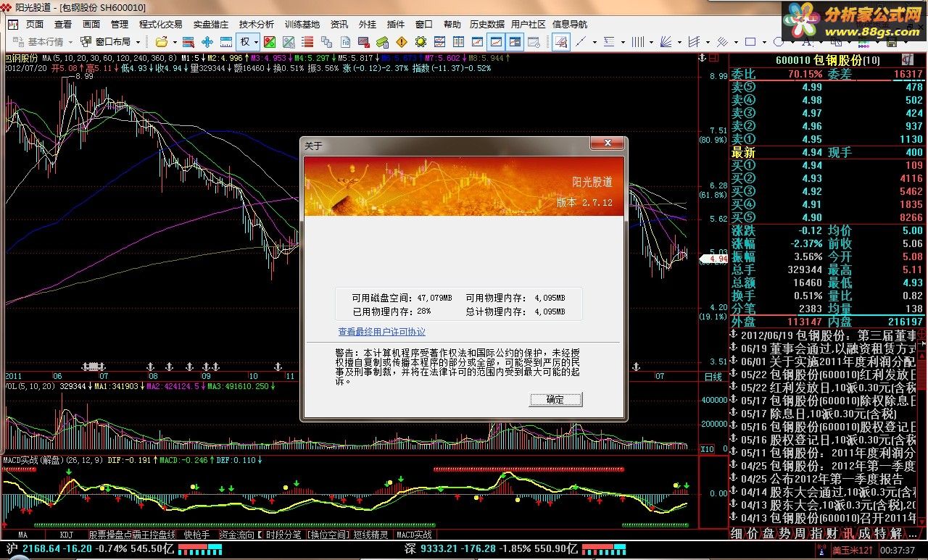Switch to the KDJ indicator tab
The width and height of the screenshot is (928, 560).
[67, 535]
